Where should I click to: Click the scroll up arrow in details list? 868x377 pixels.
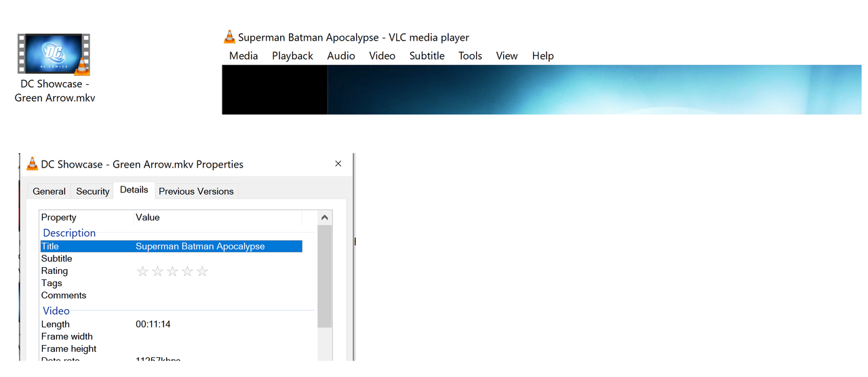pos(325,218)
